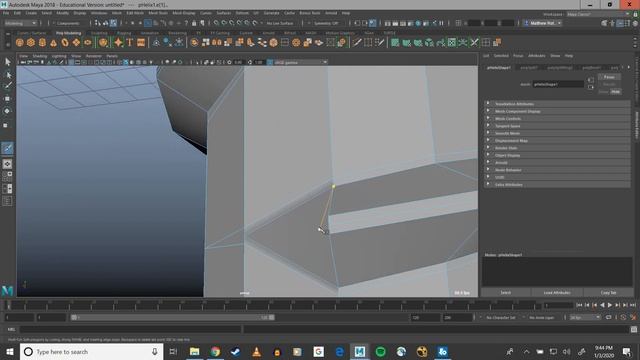Click the mesh name input field
Screen dimensions: 640x360
[558, 84]
